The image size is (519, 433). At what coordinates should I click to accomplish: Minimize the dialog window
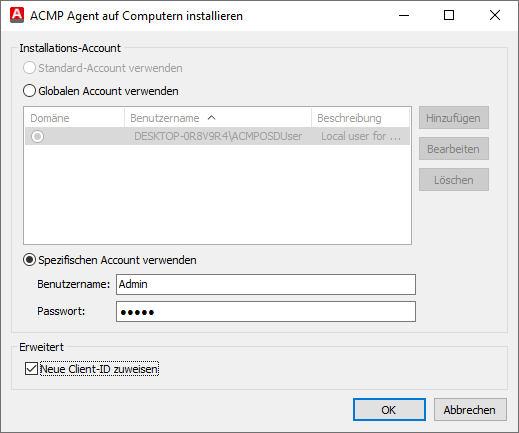(404, 15)
